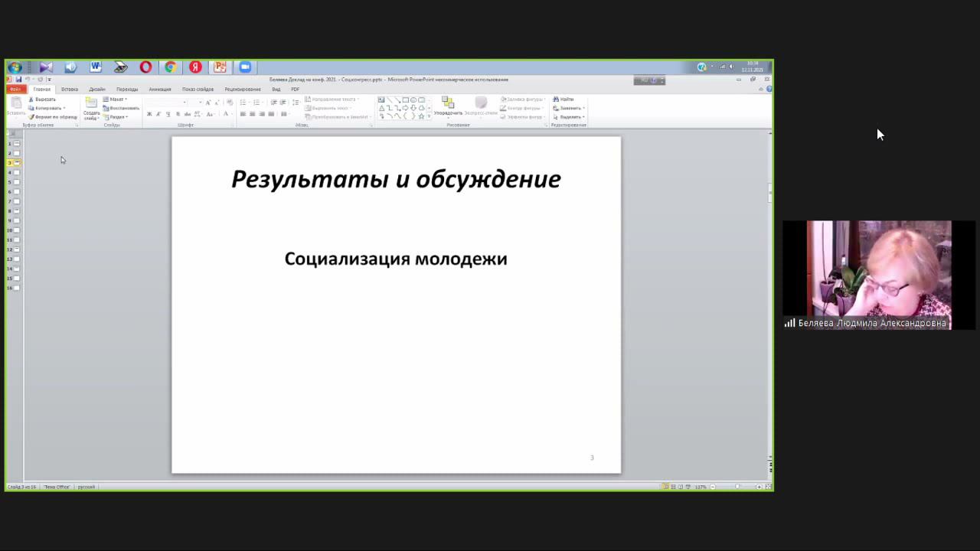The height and width of the screenshot is (551, 980).
Task: Open the Windows Start menu orb
Action: click(15, 67)
